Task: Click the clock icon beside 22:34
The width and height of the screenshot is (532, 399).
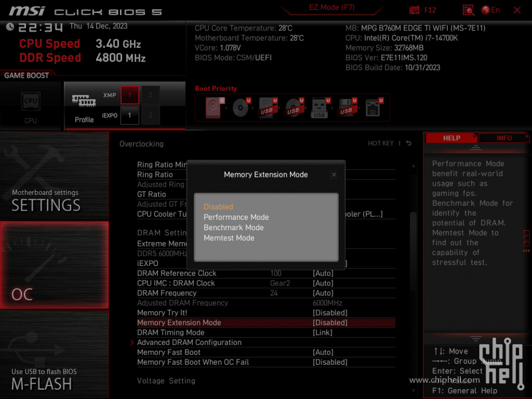Action: point(10,27)
